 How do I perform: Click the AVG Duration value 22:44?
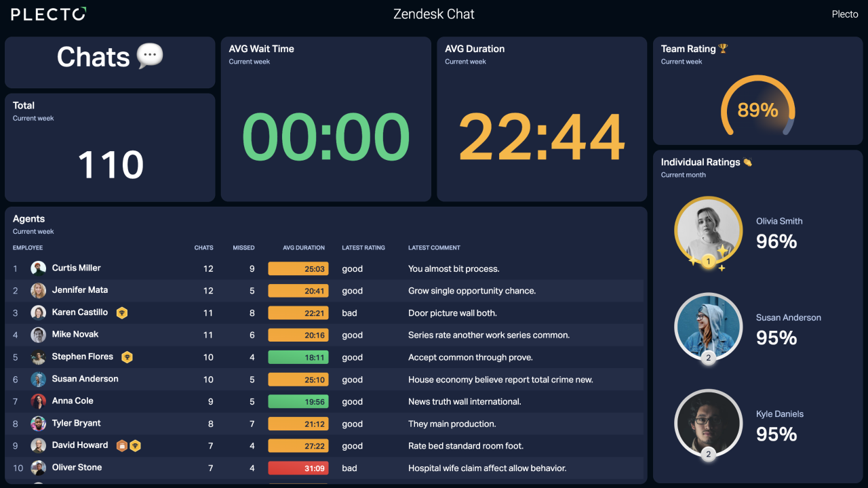542,138
